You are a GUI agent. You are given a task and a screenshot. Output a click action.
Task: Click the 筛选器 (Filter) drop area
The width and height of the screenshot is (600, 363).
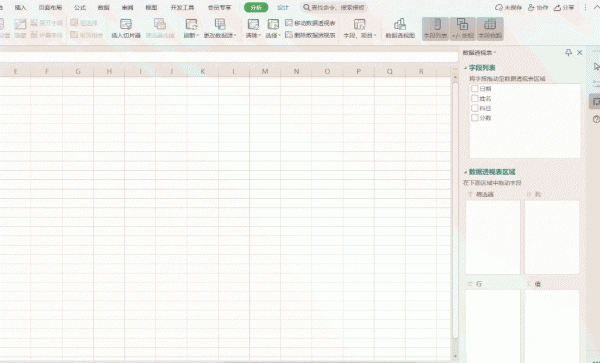click(493, 237)
